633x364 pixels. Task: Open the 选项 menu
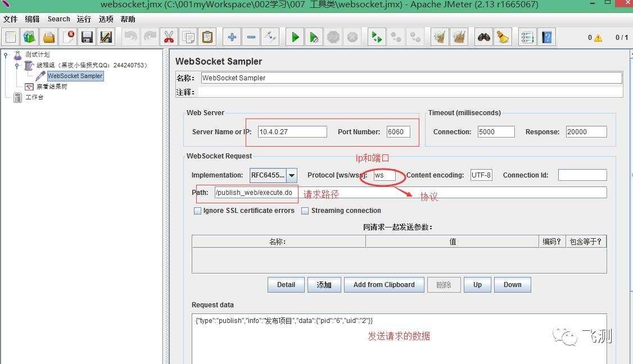(x=106, y=19)
